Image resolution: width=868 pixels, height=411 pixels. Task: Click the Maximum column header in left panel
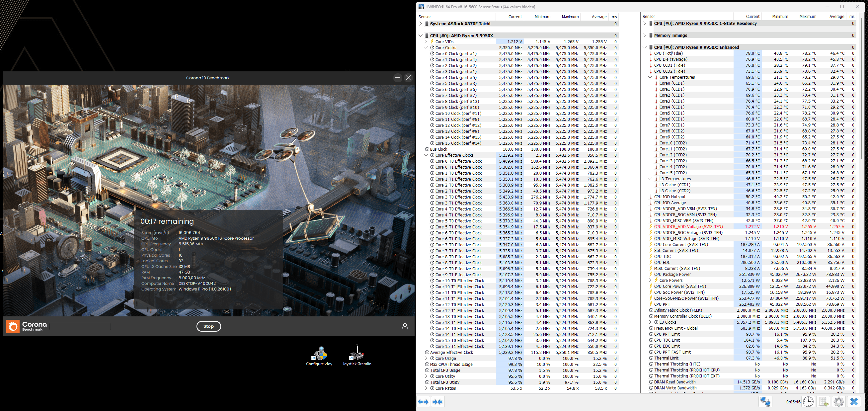tap(566, 17)
